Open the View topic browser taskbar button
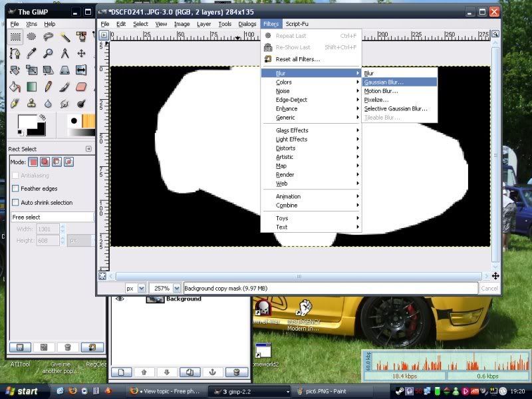Screen dimensions: 532x399 point(167,391)
